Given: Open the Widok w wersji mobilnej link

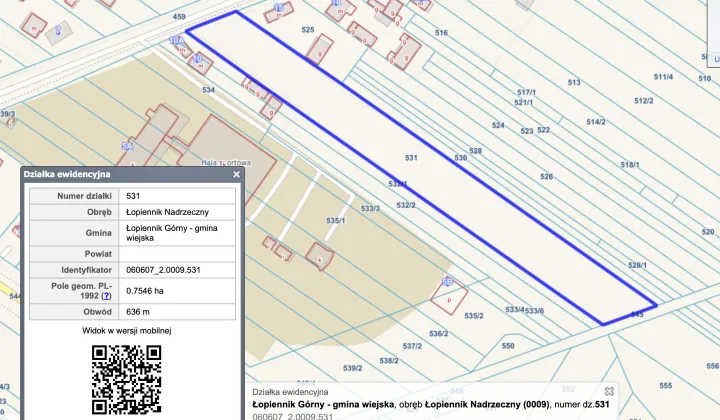Looking at the screenshot, I should (127, 330).
